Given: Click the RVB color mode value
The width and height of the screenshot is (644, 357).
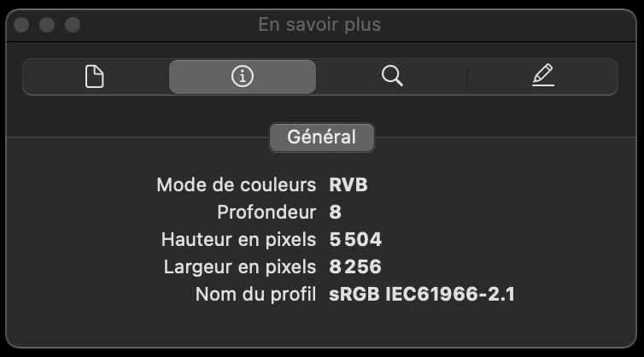Looking at the screenshot, I should pyautogui.click(x=348, y=184).
